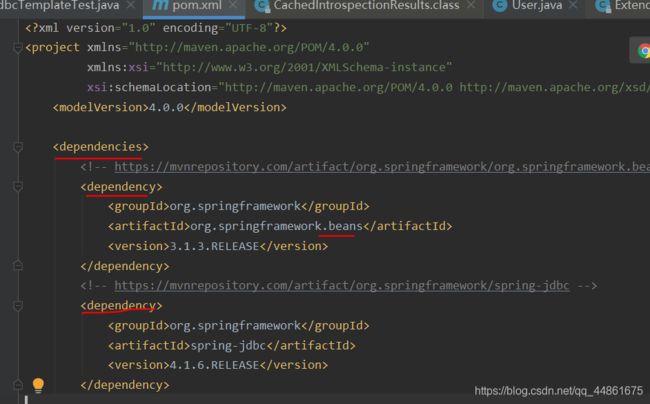The width and height of the screenshot is (650, 404).
Task: Click the version 4.1.6.RELEASE line
Action: tap(218, 365)
